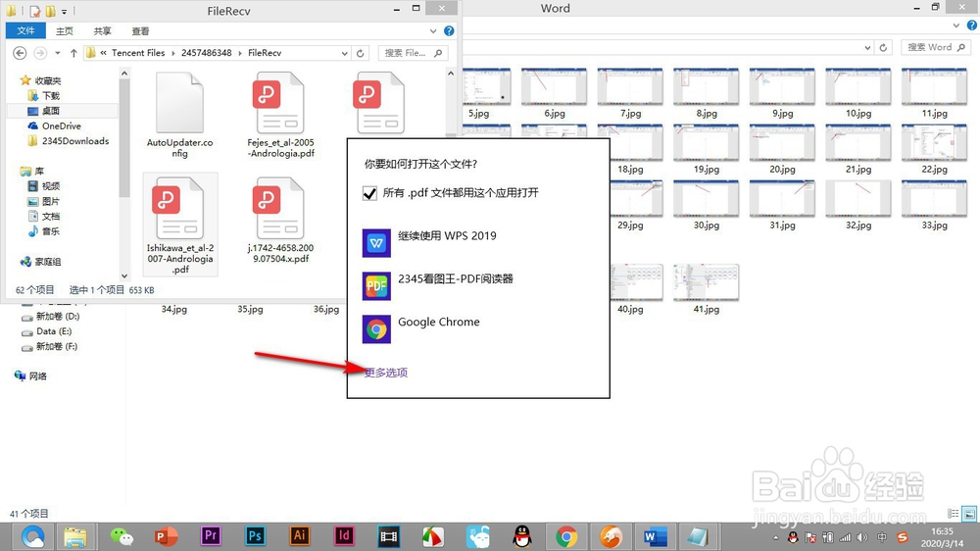Screen dimensions: 980x551
Task: Click Tencent Files in the address path
Action: click(x=138, y=53)
